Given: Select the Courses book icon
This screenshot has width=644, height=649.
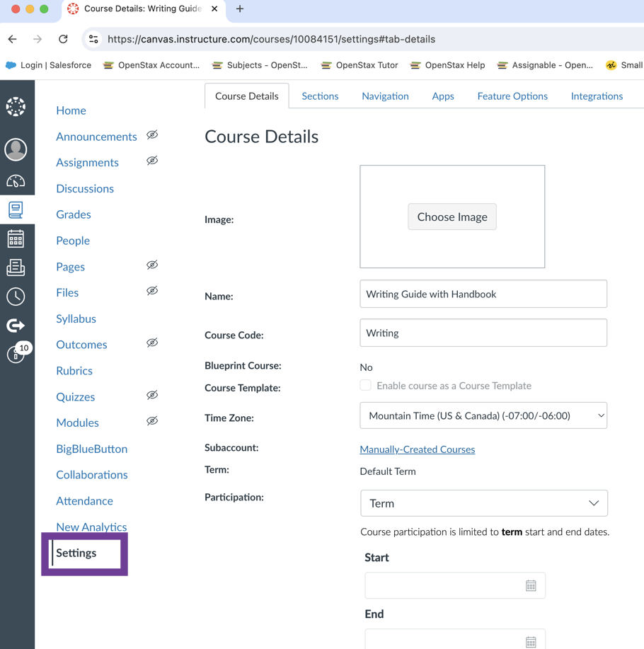Looking at the screenshot, I should click(18, 208).
